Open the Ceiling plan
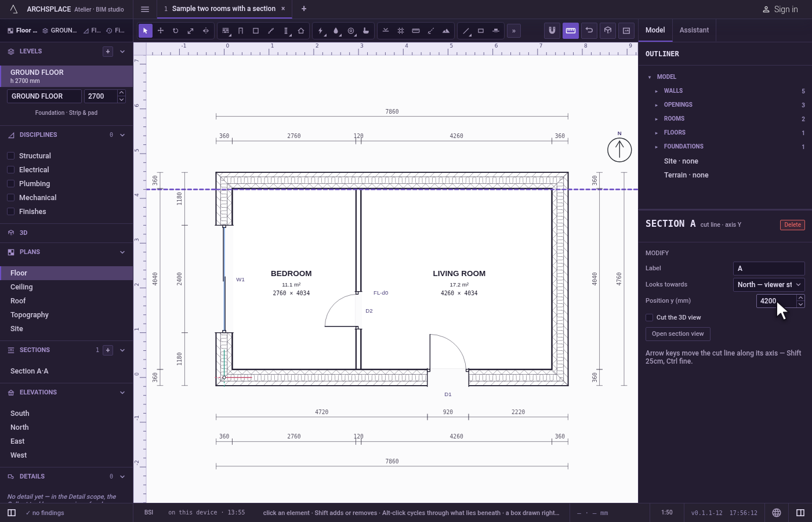812x522 pixels. point(21,287)
